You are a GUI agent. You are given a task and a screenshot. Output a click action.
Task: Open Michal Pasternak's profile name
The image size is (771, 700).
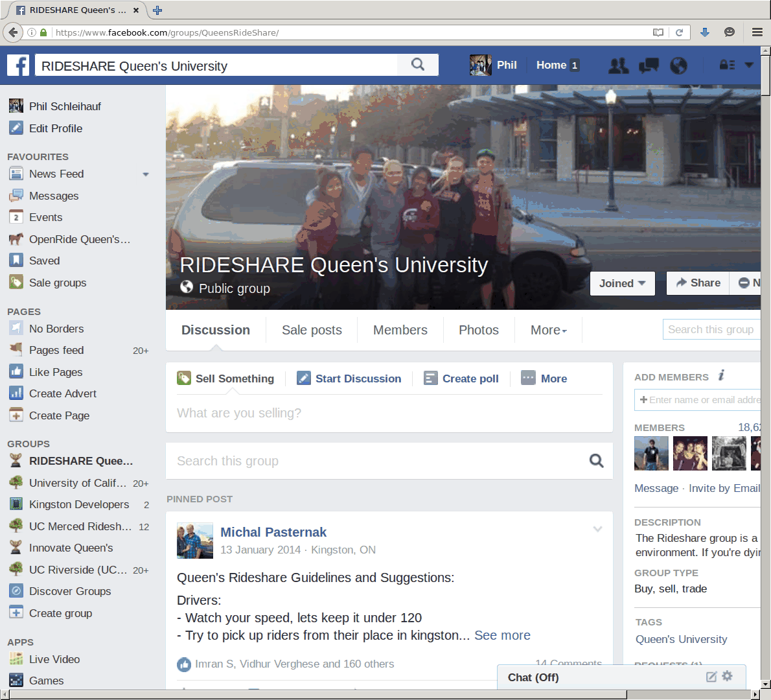[273, 532]
